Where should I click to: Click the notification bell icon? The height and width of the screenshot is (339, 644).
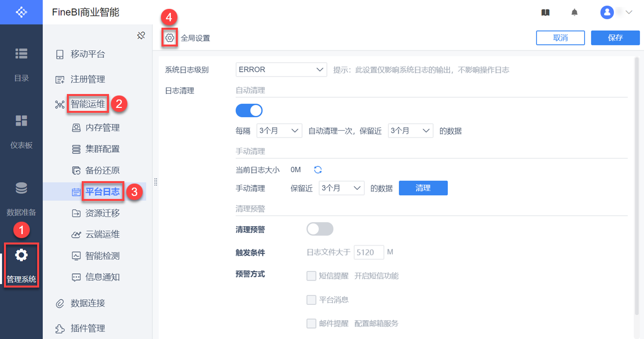point(574,12)
